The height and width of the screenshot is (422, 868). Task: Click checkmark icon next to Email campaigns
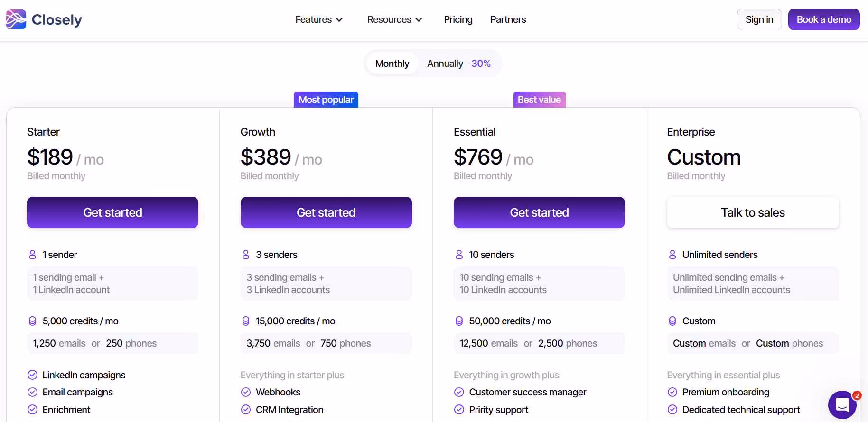(x=32, y=392)
